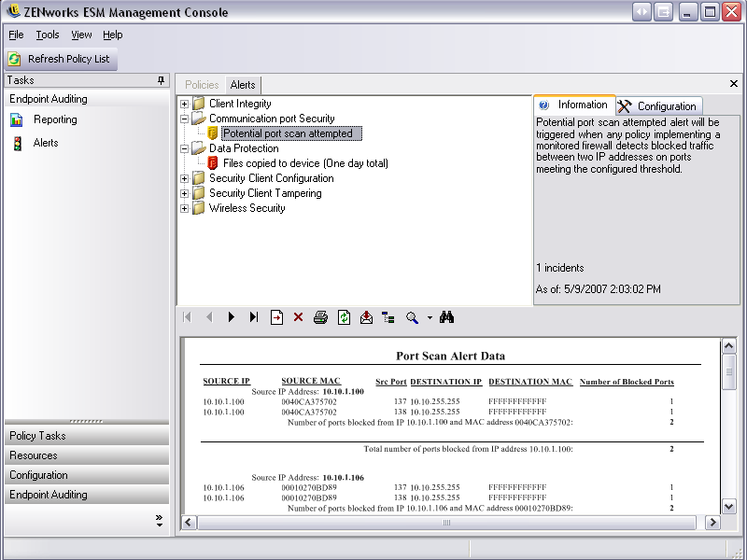Viewport: 747px width, 560px height.
Task: Click report vertical scrollbar down arrow
Action: (729, 507)
